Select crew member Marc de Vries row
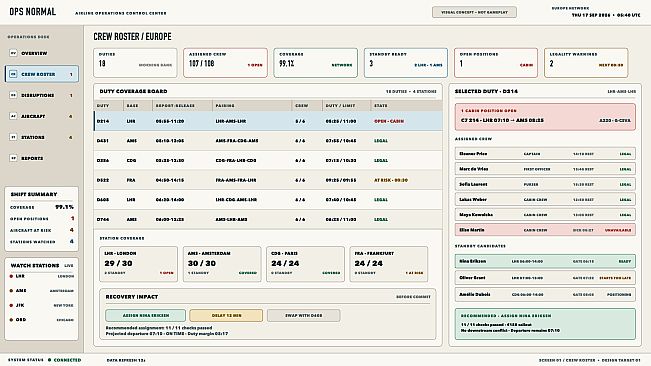 (x=545, y=169)
